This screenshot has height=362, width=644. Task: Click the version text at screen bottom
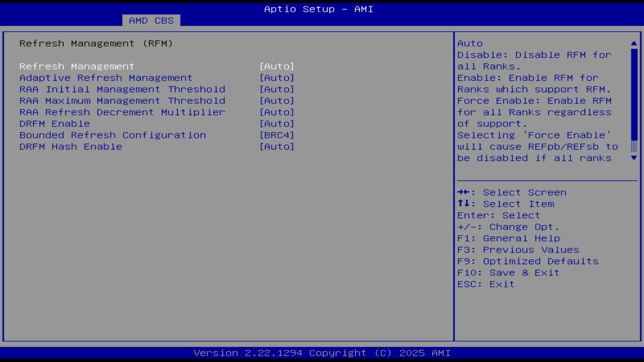322,352
